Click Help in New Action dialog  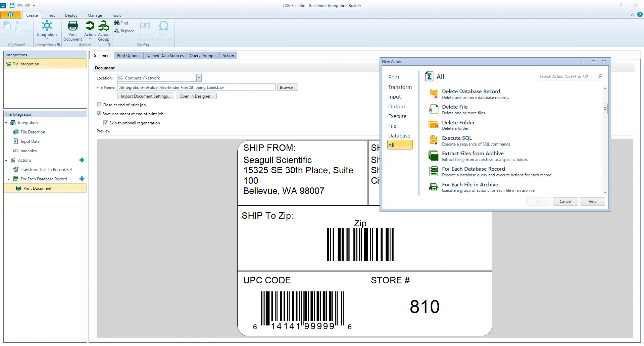592,201
